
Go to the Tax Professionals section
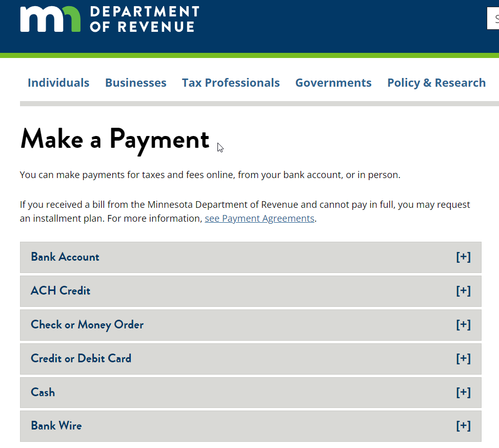[x=231, y=83]
